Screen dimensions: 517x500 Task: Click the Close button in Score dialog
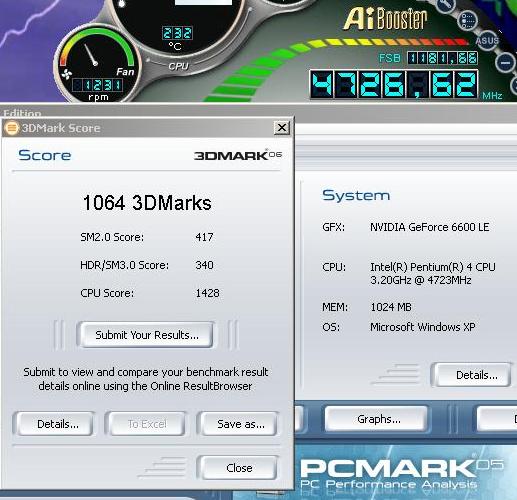(239, 468)
